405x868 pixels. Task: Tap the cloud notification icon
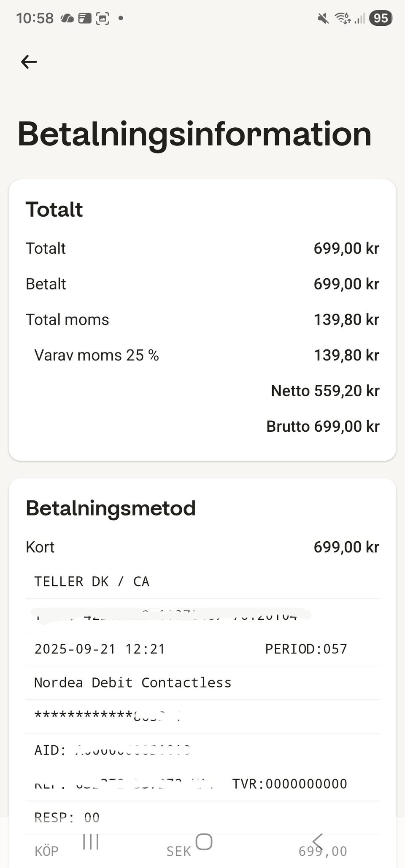(x=67, y=18)
